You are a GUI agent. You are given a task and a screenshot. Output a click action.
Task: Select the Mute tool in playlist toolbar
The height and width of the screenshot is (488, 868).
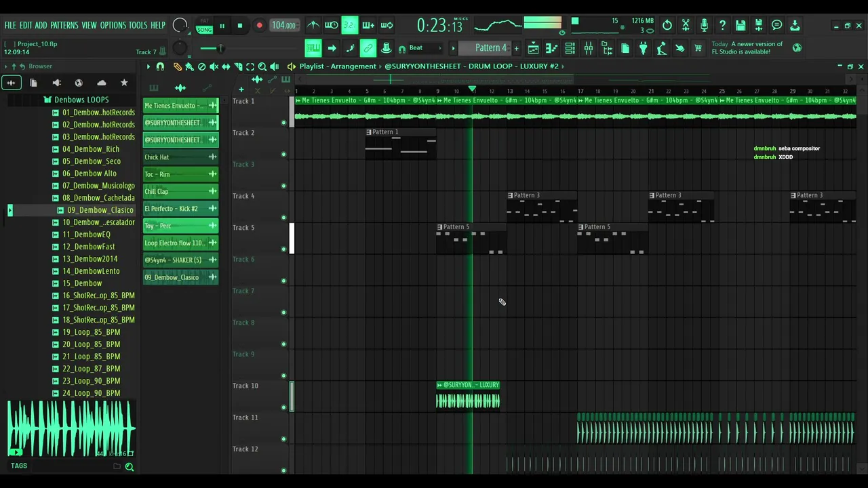point(214,66)
